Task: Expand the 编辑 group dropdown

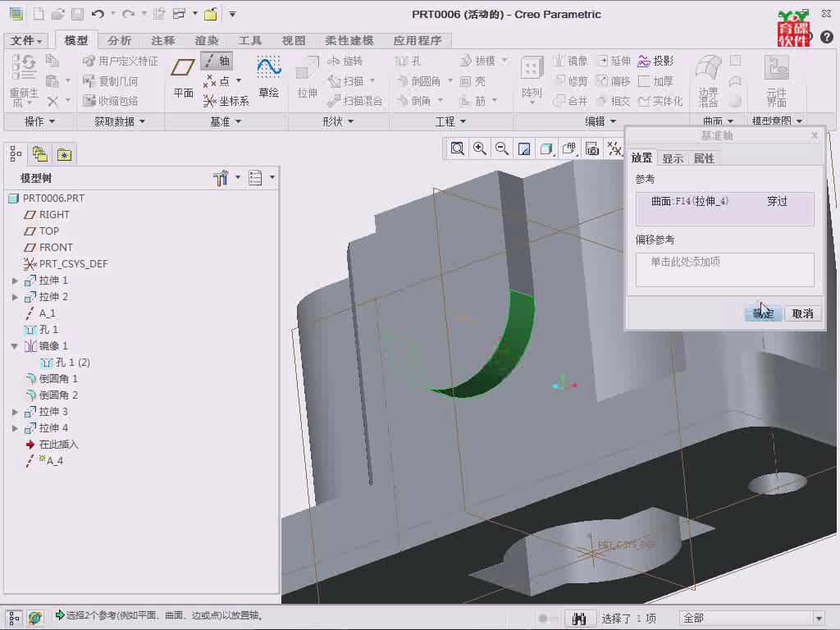Action: pyautogui.click(x=600, y=121)
